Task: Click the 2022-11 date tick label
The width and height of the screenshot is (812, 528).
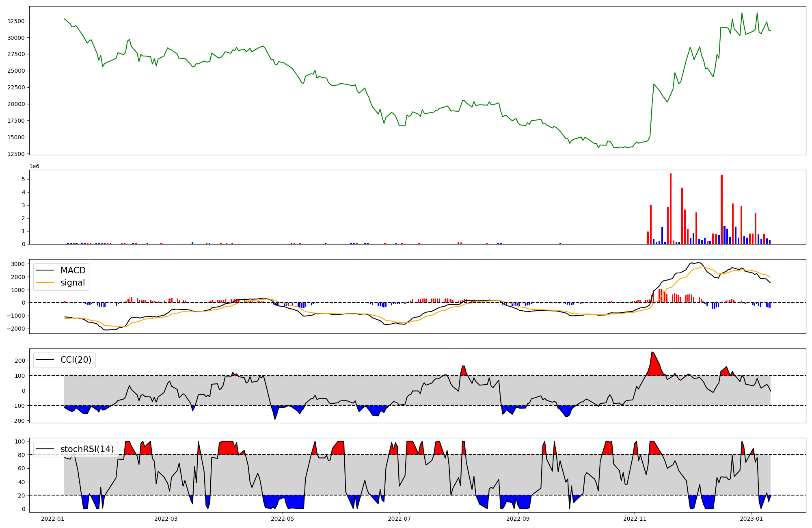Action: pos(635,519)
